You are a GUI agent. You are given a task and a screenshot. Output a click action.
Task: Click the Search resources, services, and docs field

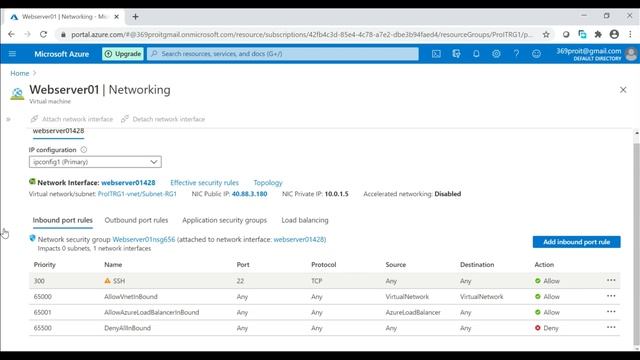[x=282, y=53]
